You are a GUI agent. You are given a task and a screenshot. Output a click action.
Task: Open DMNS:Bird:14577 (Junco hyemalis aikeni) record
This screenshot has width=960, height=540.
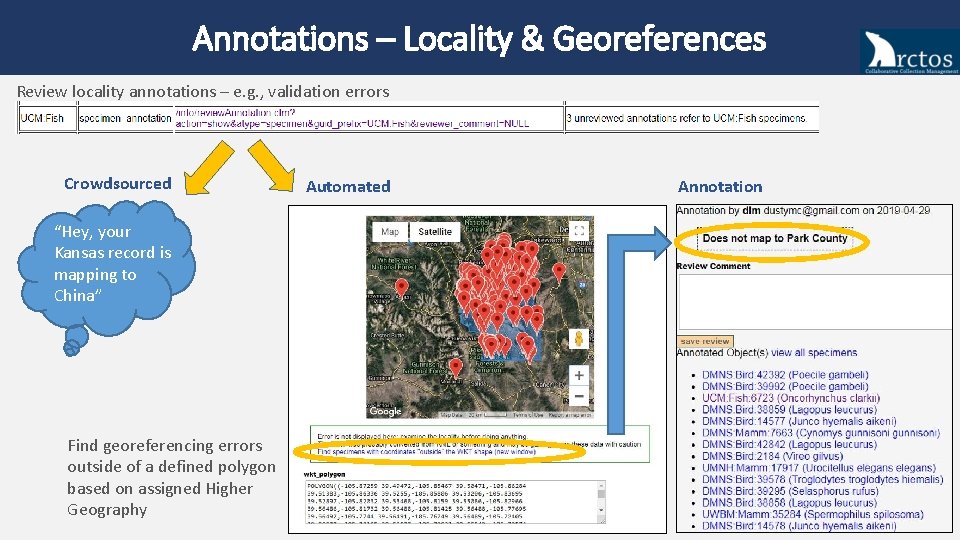pyautogui.click(x=799, y=421)
